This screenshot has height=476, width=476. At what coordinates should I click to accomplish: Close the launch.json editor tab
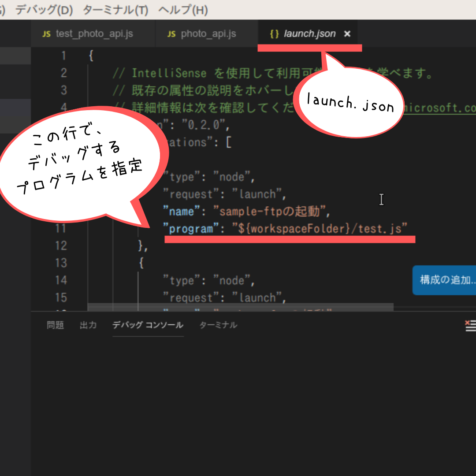tap(347, 33)
